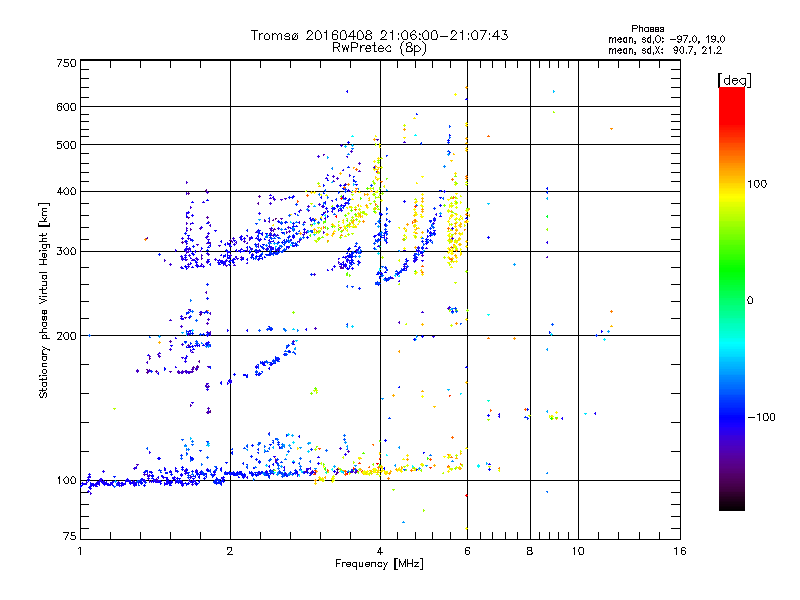Click the x-axis label "2"
This screenshot has height=600, width=800.
click(x=230, y=551)
